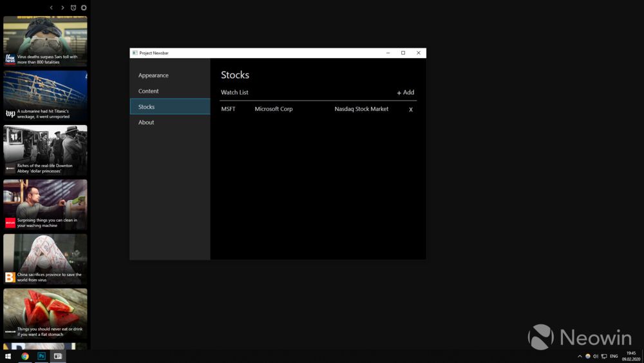Click Project Newsbar taskbar icon
This screenshot has height=363, width=644.
coord(58,357)
